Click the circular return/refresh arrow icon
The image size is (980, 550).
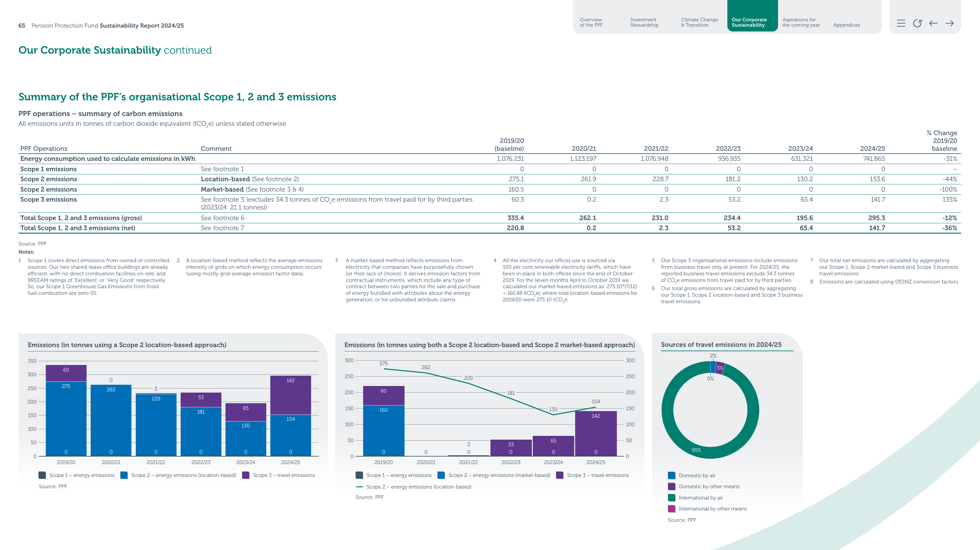click(x=917, y=24)
